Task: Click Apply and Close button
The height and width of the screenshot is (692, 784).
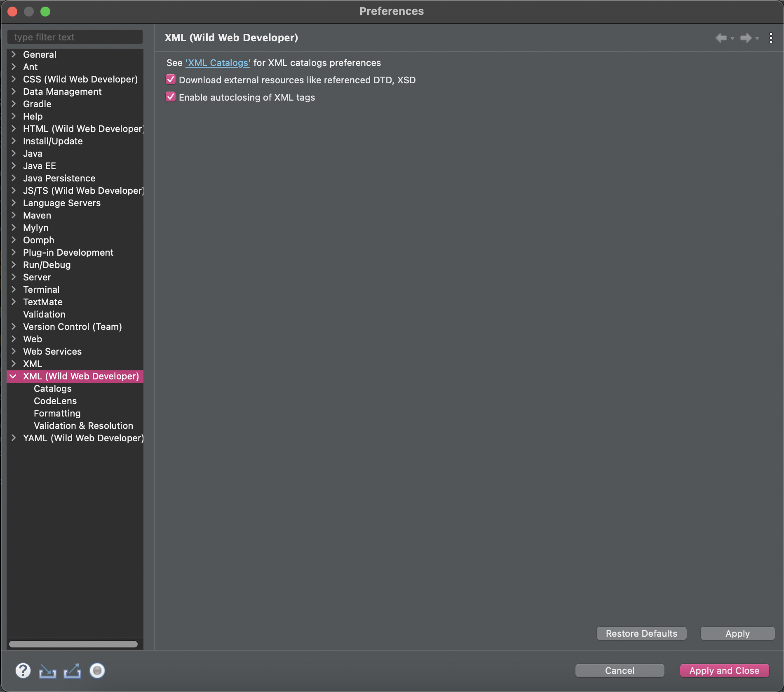Action: coord(724,671)
